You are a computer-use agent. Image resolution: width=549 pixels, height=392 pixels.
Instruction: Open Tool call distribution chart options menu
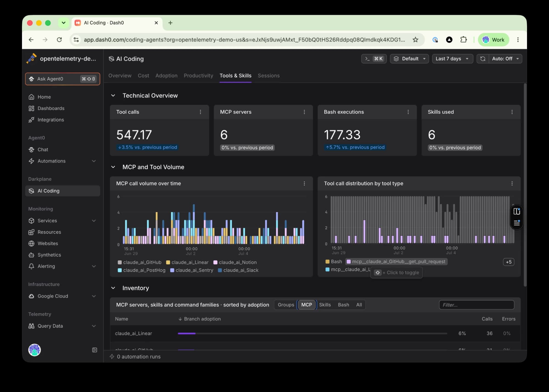point(512,184)
